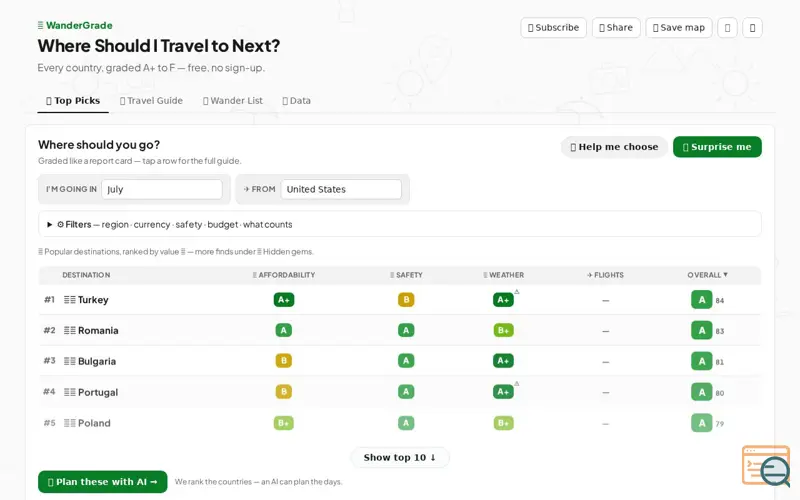Click Poland's overall A grade badge
Screen dimensions: 800x500
pyautogui.click(x=702, y=423)
